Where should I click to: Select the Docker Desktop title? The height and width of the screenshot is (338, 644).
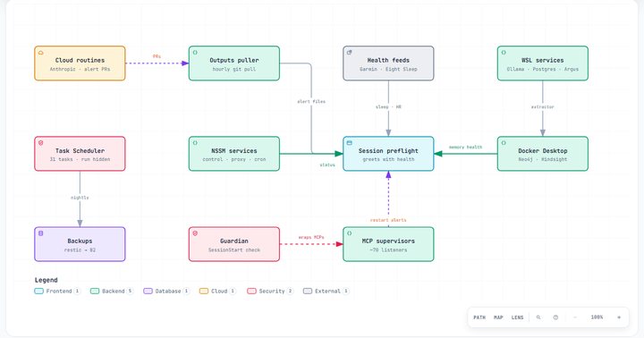543,151
